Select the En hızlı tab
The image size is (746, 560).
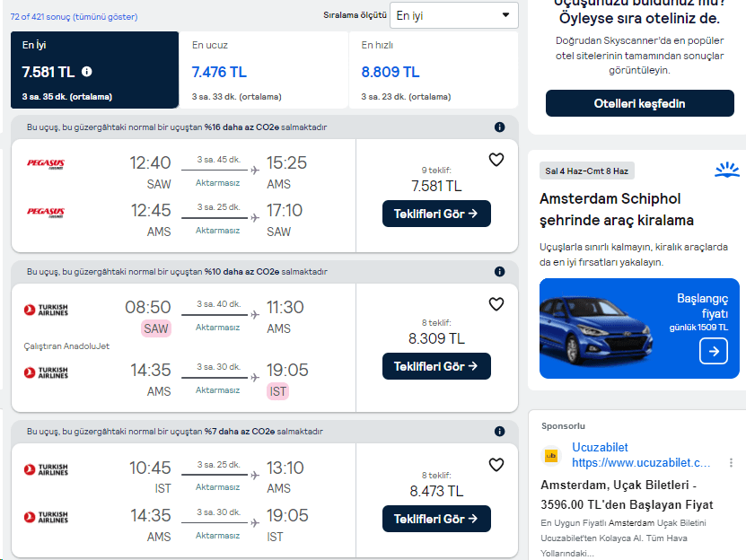tap(434, 70)
